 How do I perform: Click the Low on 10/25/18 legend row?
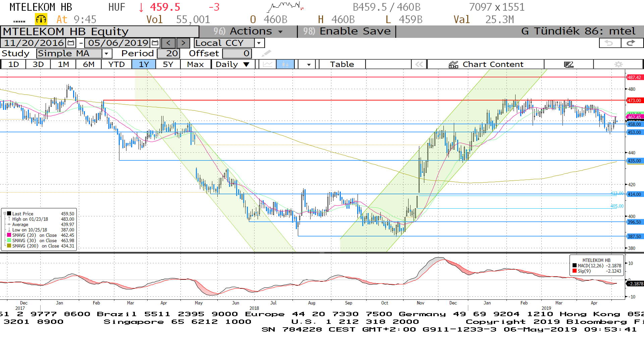click(x=41, y=230)
